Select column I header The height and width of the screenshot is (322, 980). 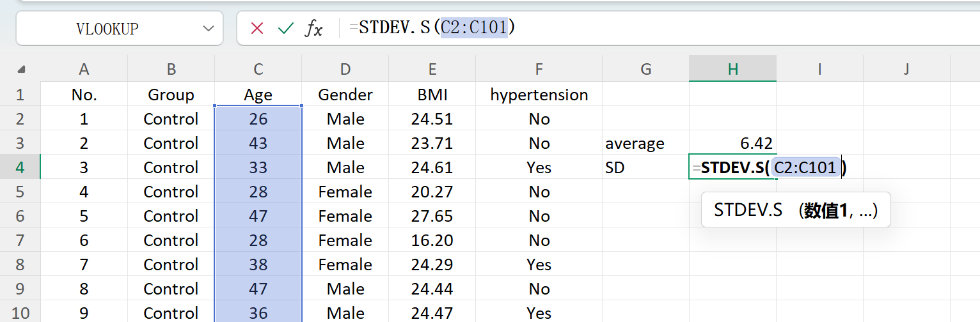819,69
